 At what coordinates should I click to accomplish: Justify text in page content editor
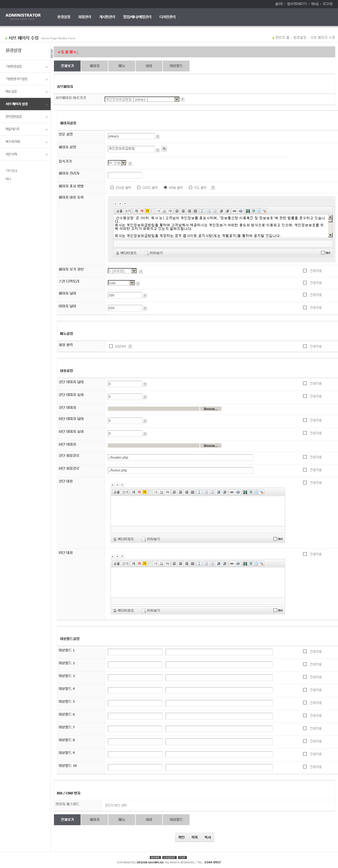click(x=195, y=211)
